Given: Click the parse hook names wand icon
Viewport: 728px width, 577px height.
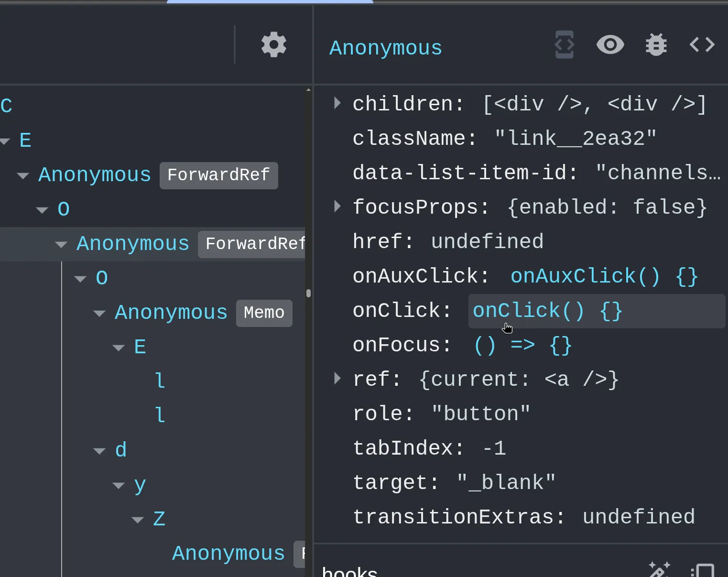Looking at the screenshot, I should 660,569.
